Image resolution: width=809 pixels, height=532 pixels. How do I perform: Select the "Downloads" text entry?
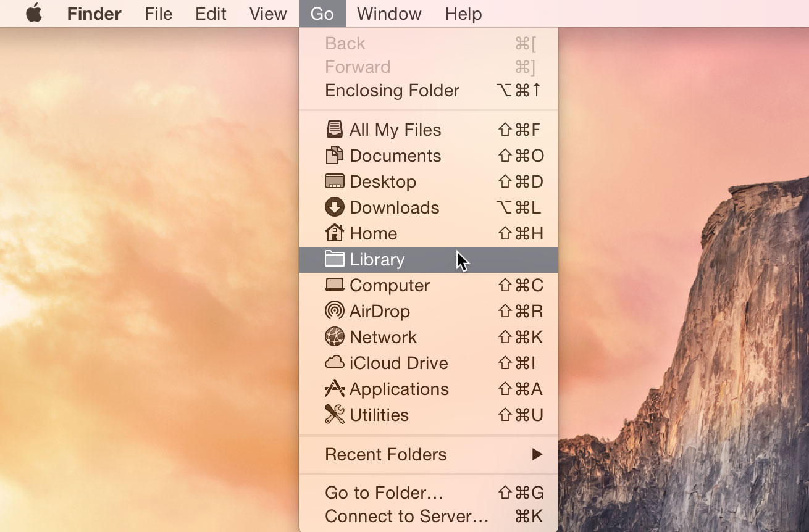395,207
